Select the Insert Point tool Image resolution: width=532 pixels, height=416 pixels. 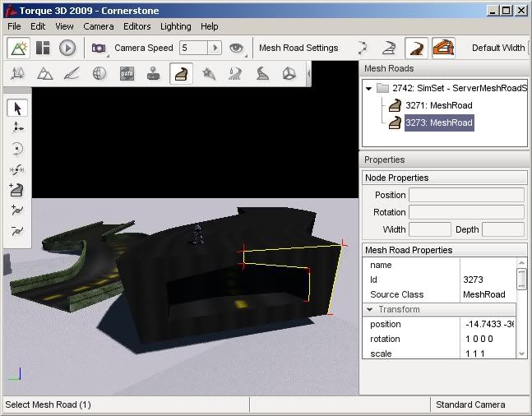pyautogui.click(x=18, y=210)
